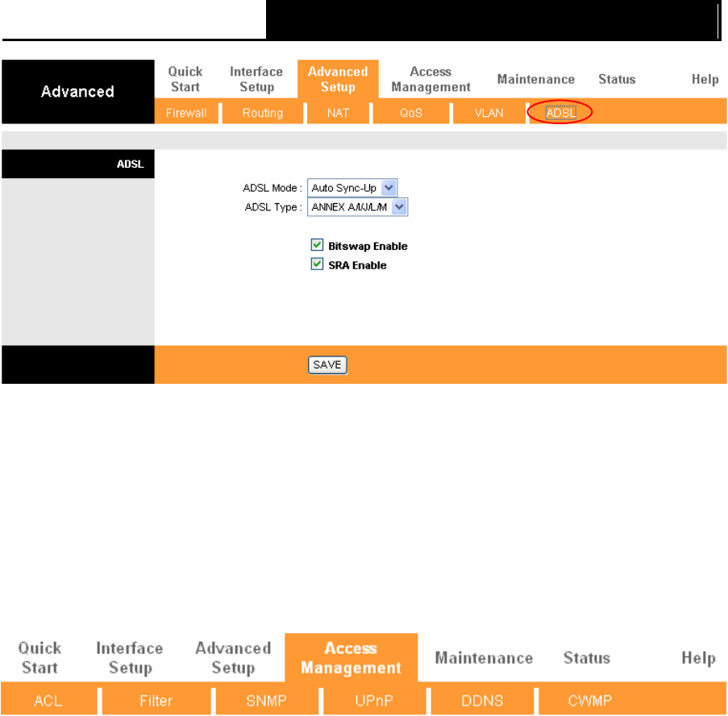Switch to the Routing sub-tab

pos(263,113)
